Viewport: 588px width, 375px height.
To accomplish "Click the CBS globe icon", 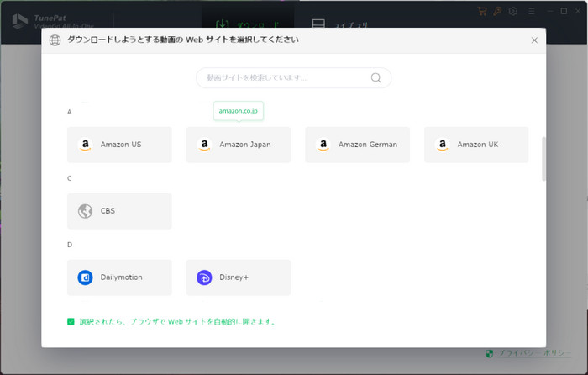I will coord(85,211).
